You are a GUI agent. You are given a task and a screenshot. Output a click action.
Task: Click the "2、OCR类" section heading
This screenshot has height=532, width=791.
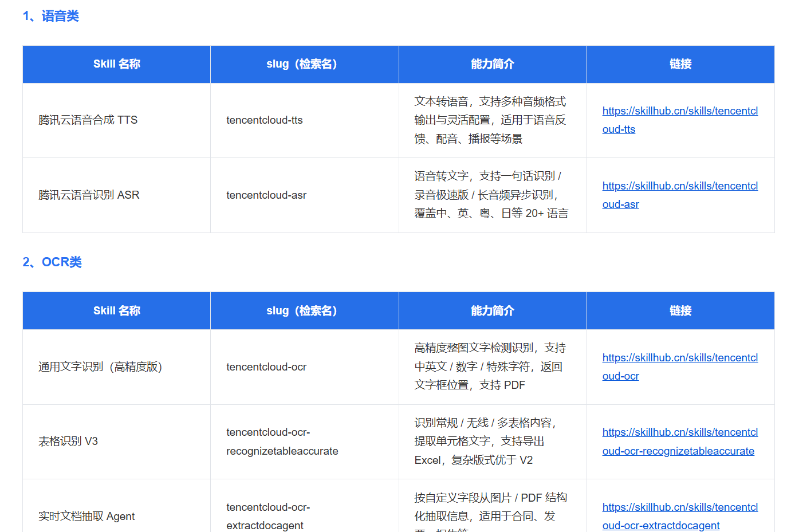click(x=52, y=262)
